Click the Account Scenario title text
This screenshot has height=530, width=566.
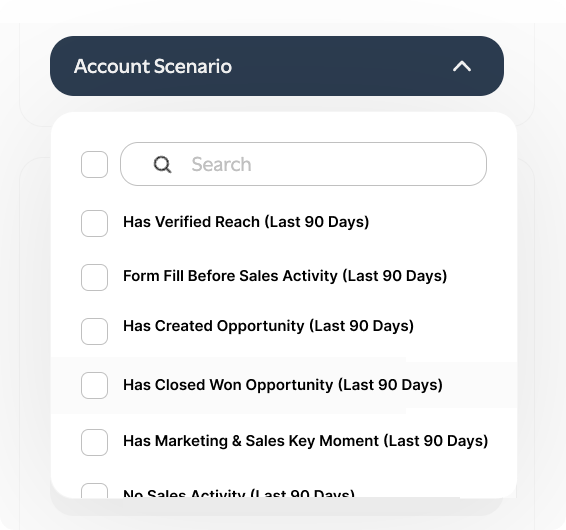coord(153,66)
